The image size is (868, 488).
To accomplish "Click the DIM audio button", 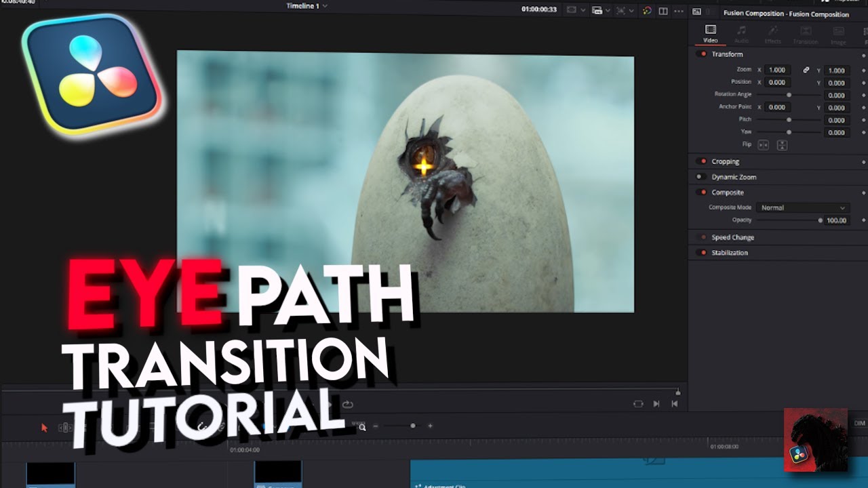I will pyautogui.click(x=859, y=423).
